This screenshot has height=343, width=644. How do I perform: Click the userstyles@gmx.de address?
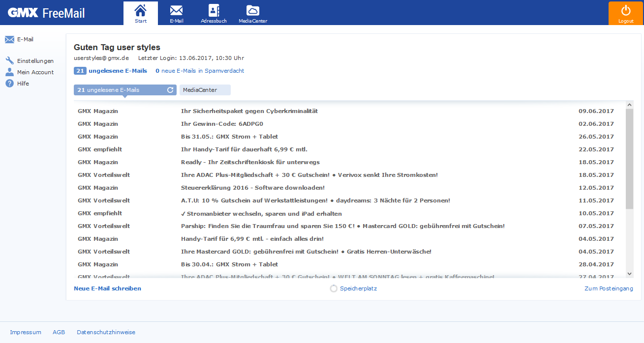[x=101, y=58]
